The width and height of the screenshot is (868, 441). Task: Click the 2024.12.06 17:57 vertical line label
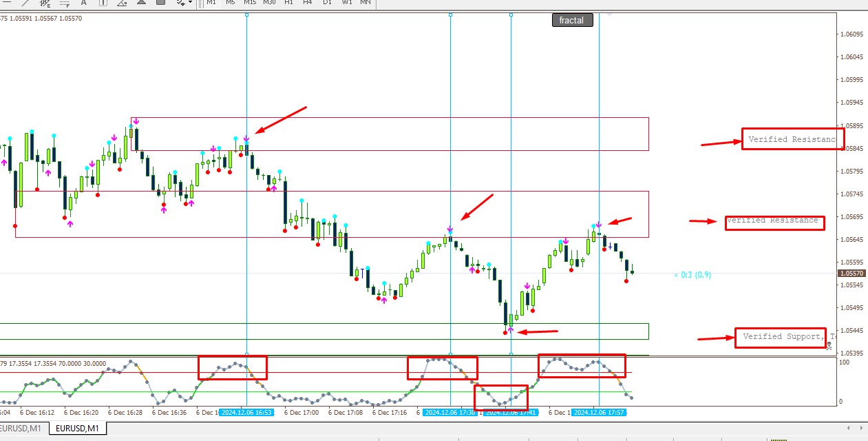[x=599, y=412]
